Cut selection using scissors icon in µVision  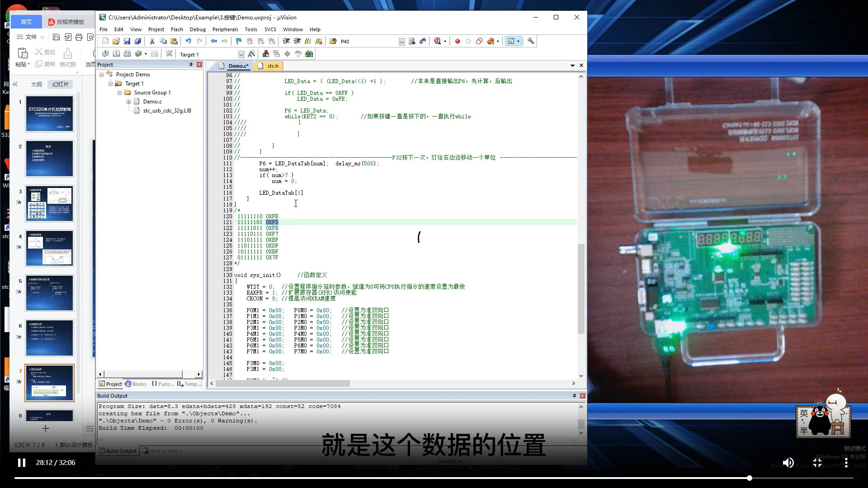(152, 41)
